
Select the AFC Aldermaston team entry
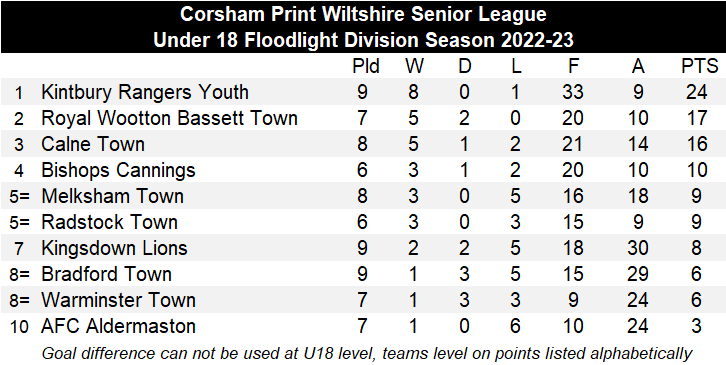click(118, 326)
